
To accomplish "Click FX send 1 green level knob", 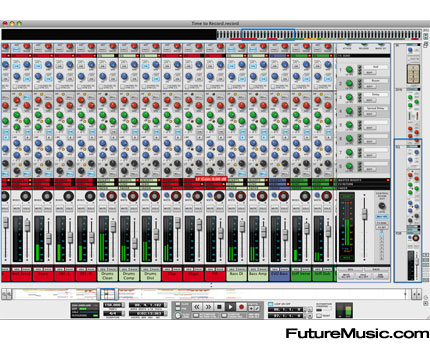I will pyautogui.click(x=349, y=70).
